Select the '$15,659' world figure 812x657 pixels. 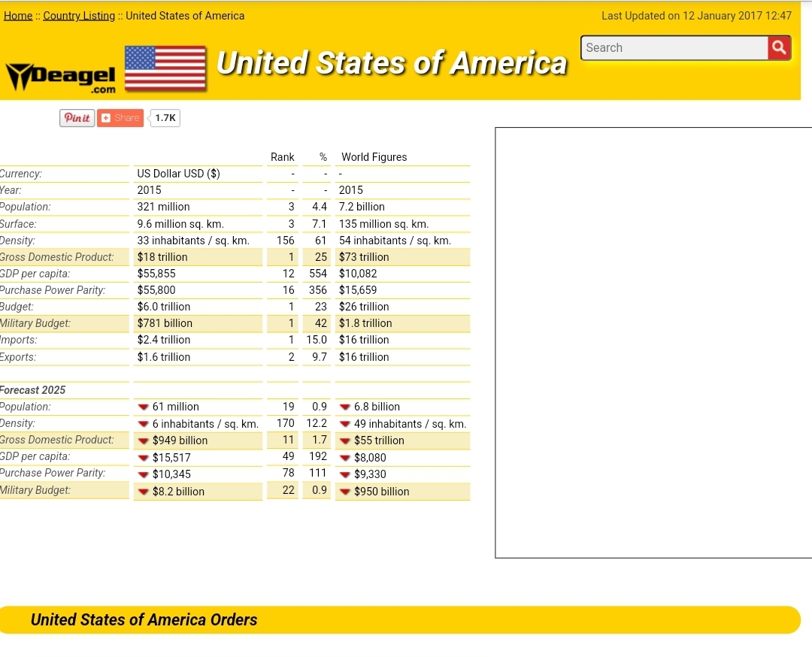pos(358,290)
